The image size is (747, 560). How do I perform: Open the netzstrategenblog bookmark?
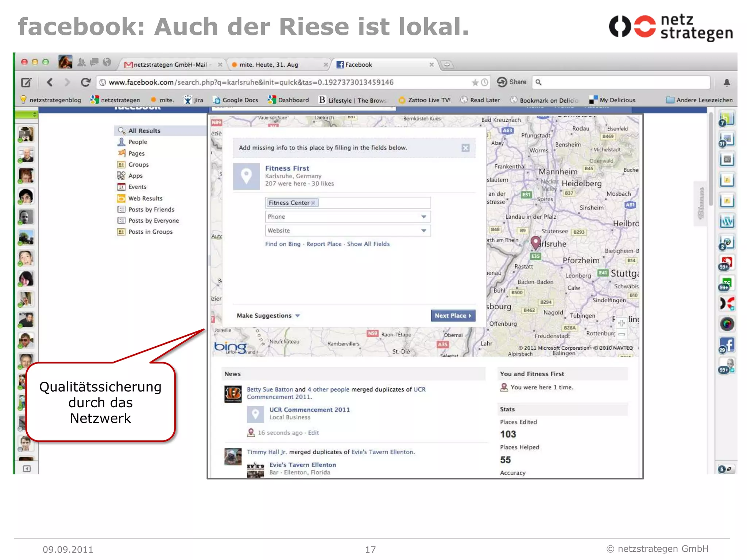point(51,100)
